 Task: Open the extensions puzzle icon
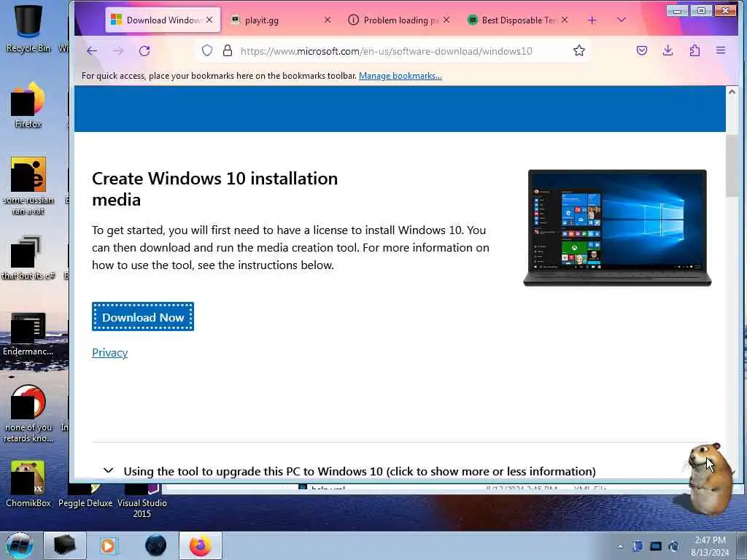(694, 50)
